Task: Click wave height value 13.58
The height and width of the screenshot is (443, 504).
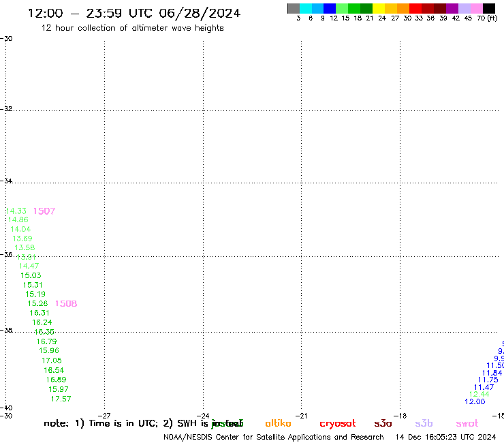Action: click(25, 247)
